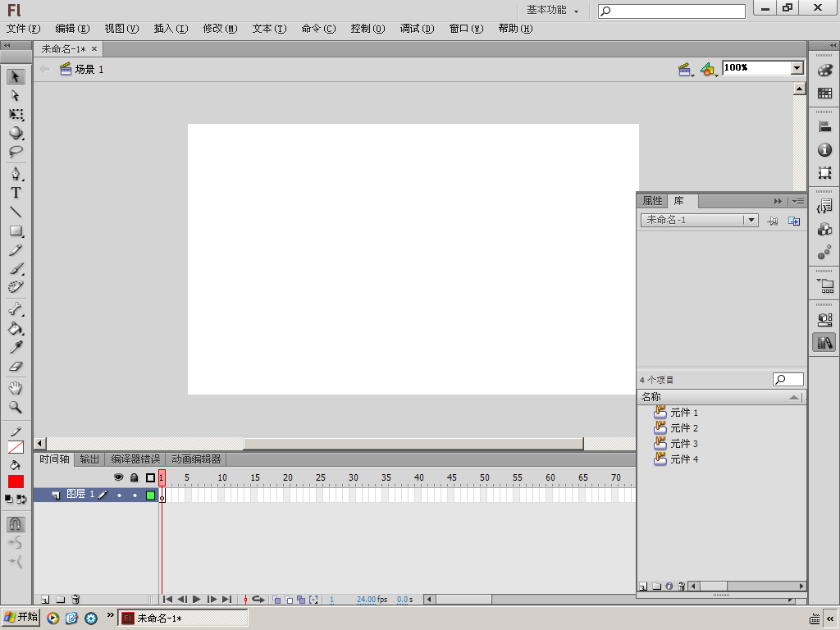Play the timeline animation
Viewport: 840px width, 630px height.
[x=197, y=600]
